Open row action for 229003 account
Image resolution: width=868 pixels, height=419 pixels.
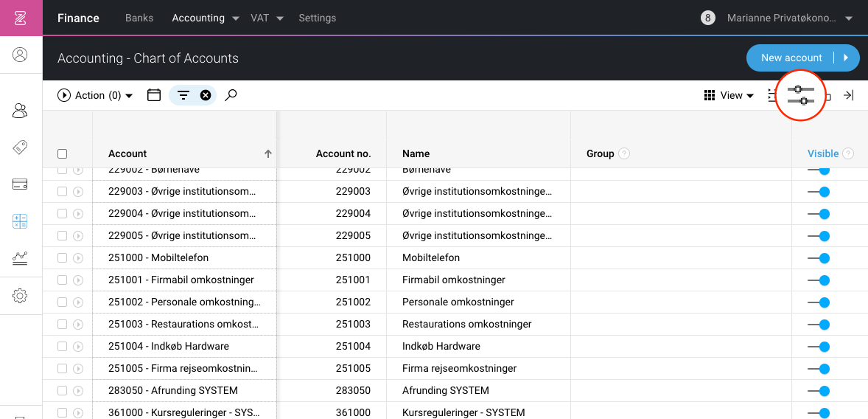[x=78, y=191]
